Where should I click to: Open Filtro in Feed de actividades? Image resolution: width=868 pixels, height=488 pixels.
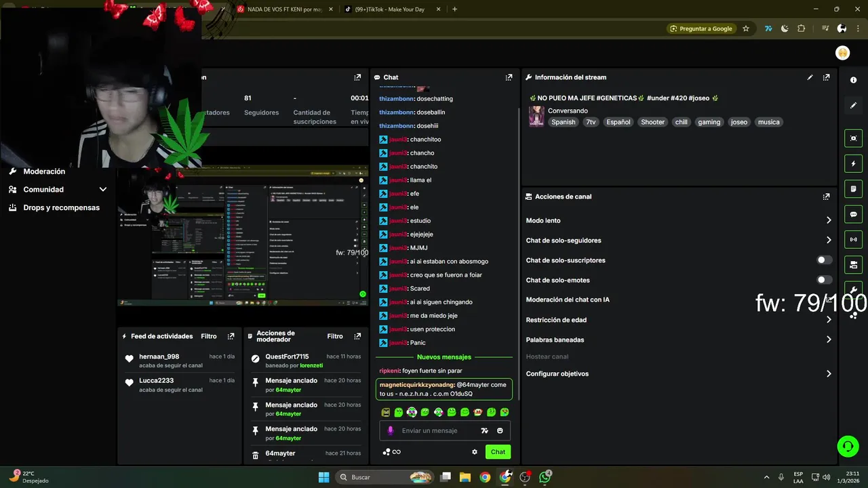coord(209,336)
